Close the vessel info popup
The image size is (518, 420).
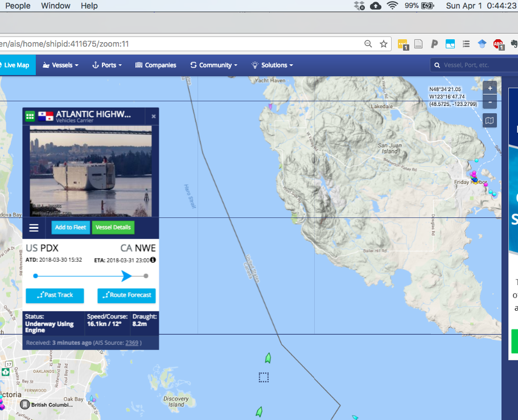(154, 116)
